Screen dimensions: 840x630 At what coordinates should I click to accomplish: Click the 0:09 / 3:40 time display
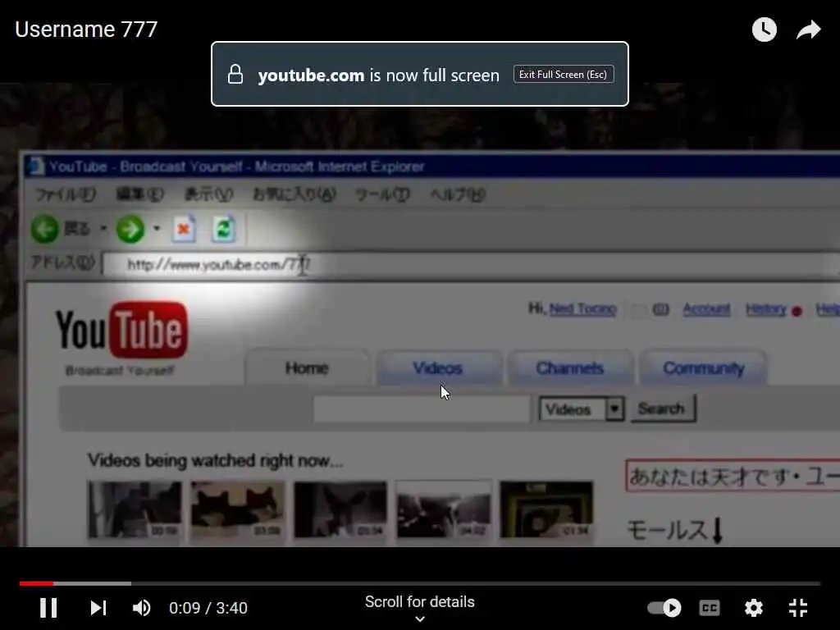[x=208, y=608]
